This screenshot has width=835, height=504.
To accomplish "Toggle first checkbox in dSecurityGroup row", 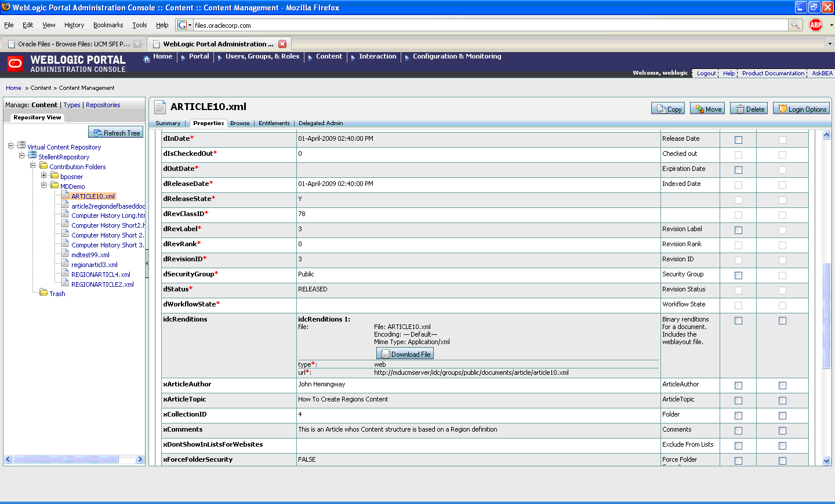I will tap(738, 275).
